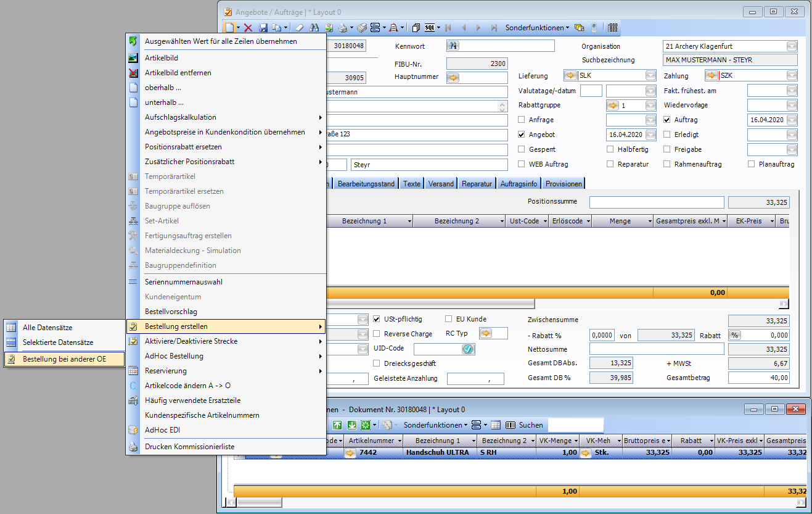The width and height of the screenshot is (812, 514).
Task: Click the SQL toolbar icon
Action: point(429,28)
